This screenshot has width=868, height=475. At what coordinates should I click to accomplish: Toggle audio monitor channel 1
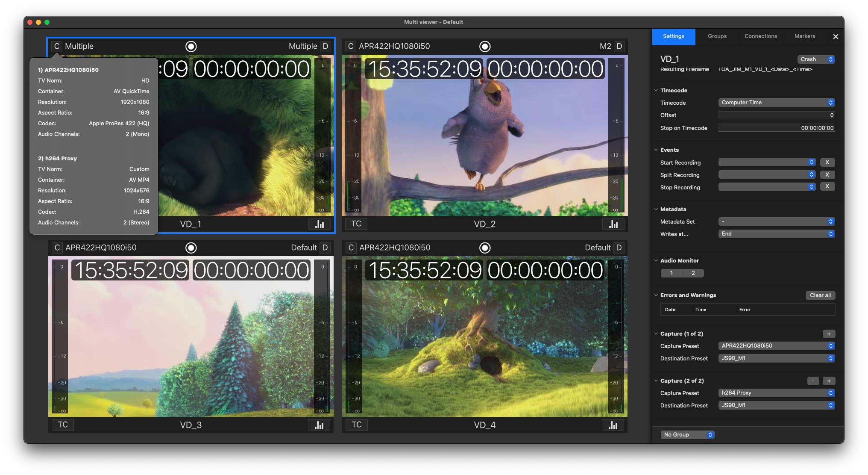(x=672, y=273)
